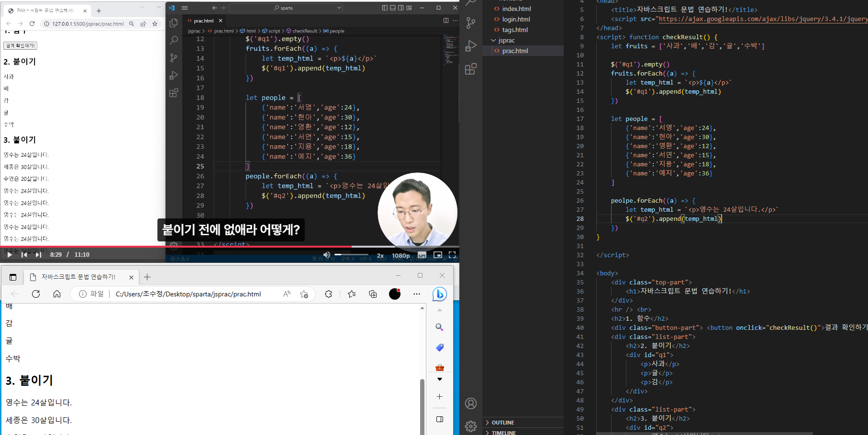Open the Edge profile avatar
This screenshot has height=435, width=868.
coord(395,294)
